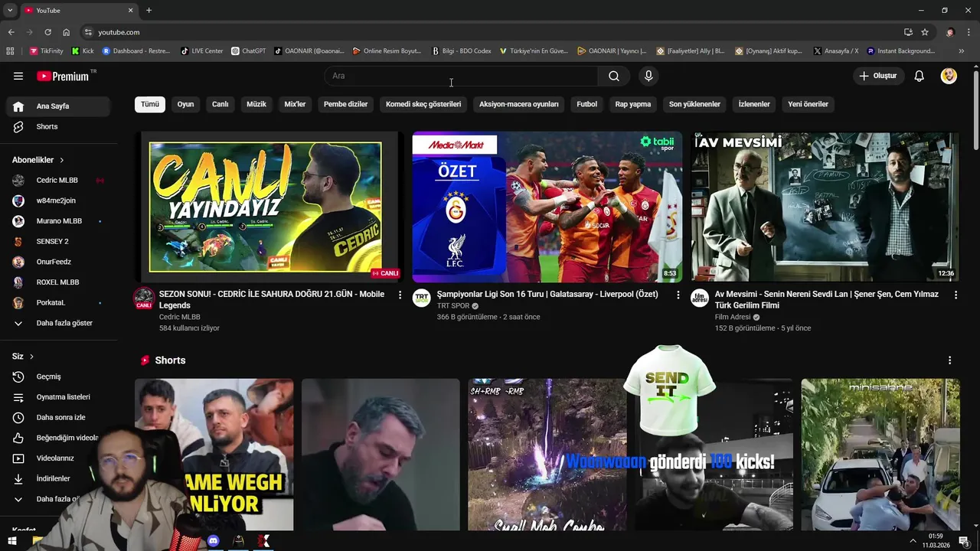980x551 pixels.
Task: Open Galatasaray - Liverpool özet thumbnail
Action: coord(547,207)
